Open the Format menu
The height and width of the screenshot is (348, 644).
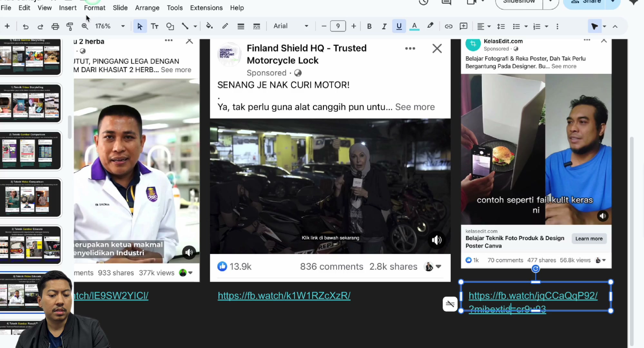94,8
